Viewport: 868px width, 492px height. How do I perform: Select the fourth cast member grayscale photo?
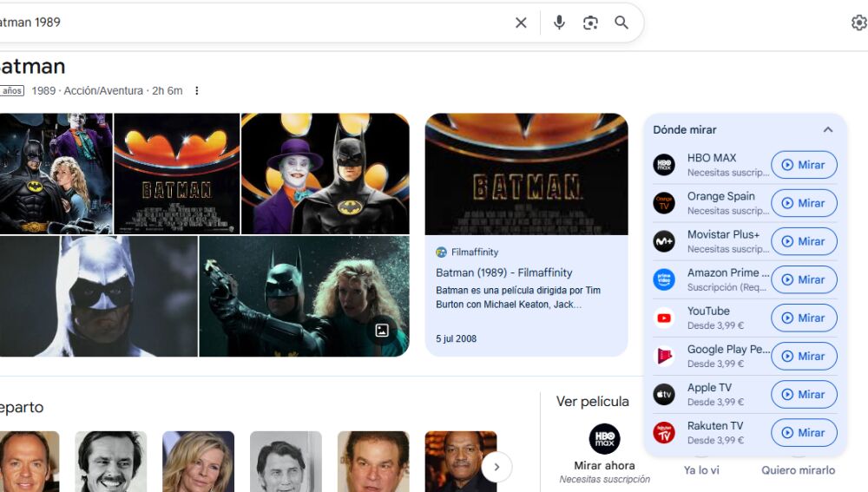click(286, 462)
